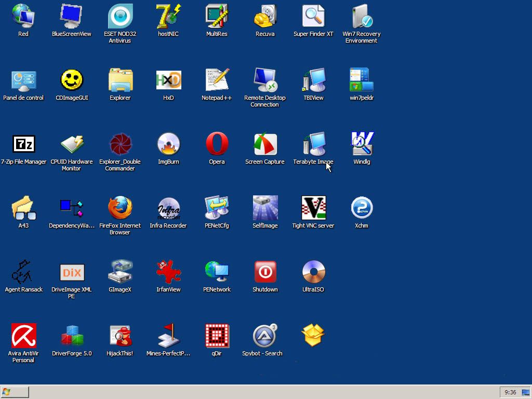
Task: Select the win7peldr icon
Action: point(362,81)
